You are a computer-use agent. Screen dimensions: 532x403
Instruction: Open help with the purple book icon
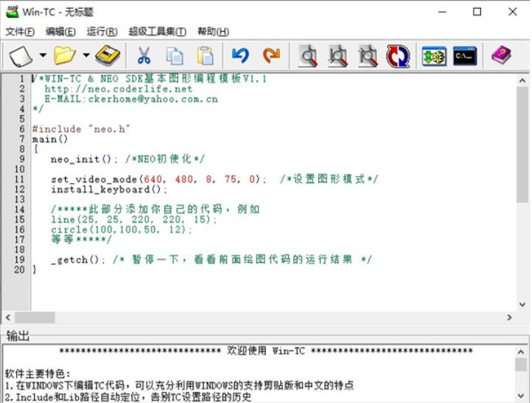coord(502,55)
